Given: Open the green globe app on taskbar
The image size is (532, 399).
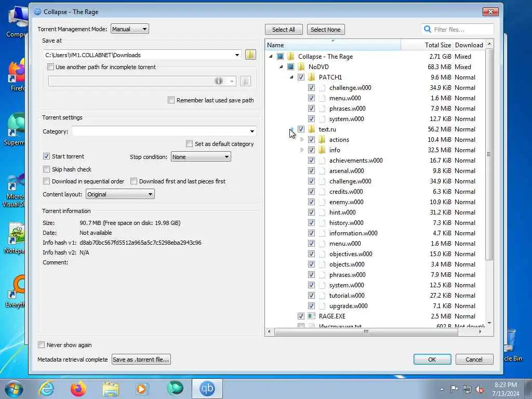Looking at the screenshot, I should click(175, 388).
